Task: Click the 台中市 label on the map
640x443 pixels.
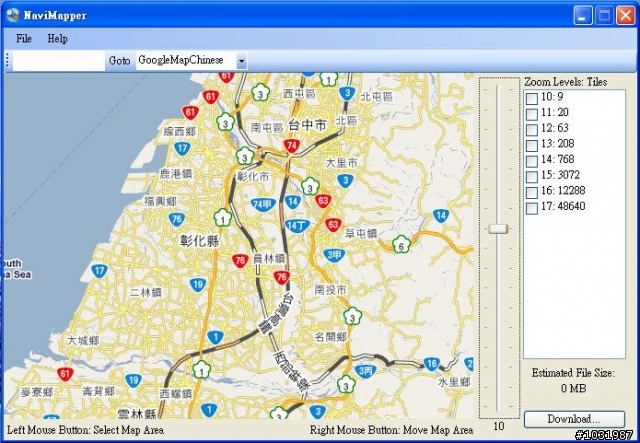Action: tap(307, 125)
